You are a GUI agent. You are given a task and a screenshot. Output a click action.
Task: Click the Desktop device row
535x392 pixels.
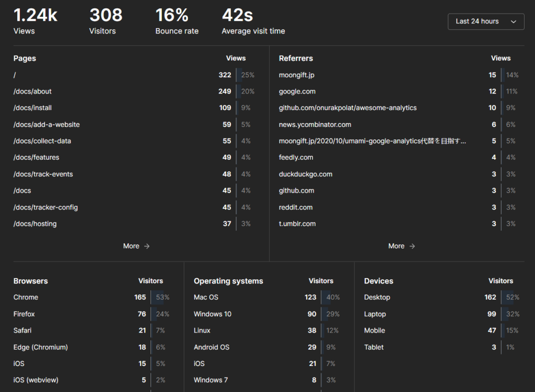(x=377, y=298)
